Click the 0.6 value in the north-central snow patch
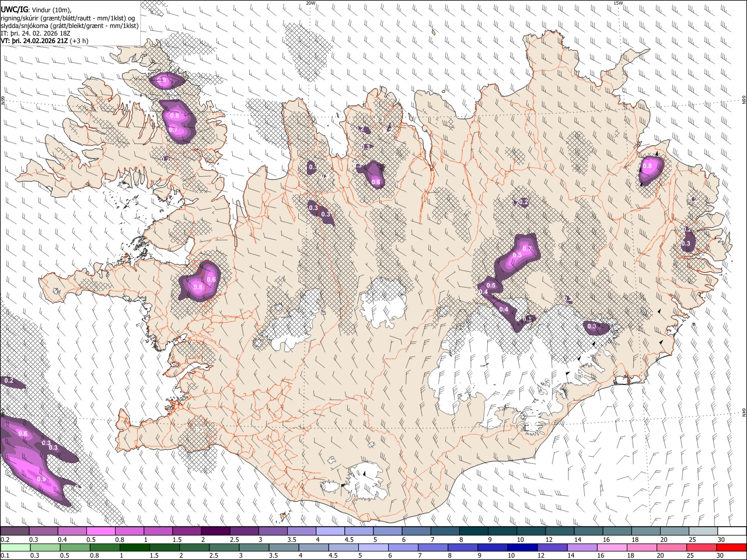Viewport: 747px width, 560px height. click(x=376, y=183)
